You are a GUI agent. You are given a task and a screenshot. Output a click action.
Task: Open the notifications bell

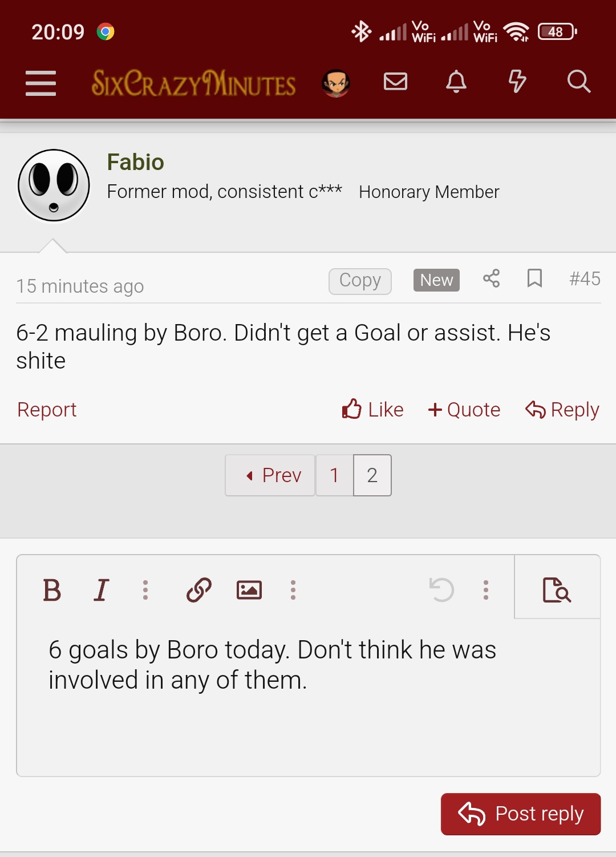(x=456, y=82)
